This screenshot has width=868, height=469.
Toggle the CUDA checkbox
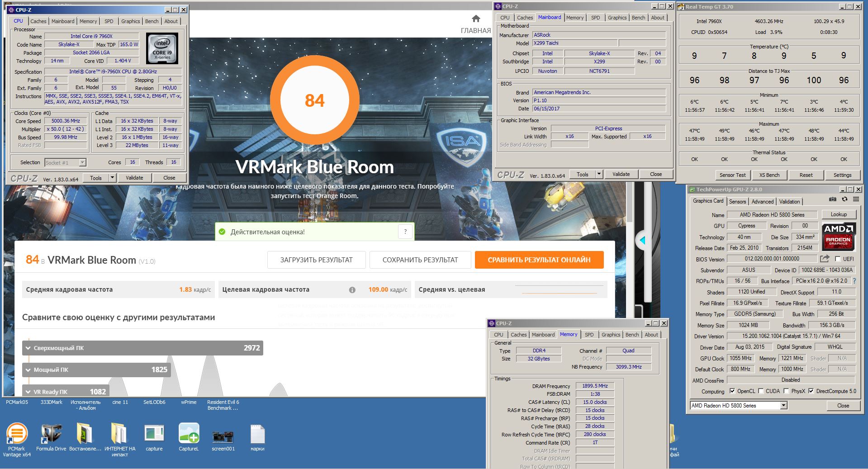coord(761,391)
